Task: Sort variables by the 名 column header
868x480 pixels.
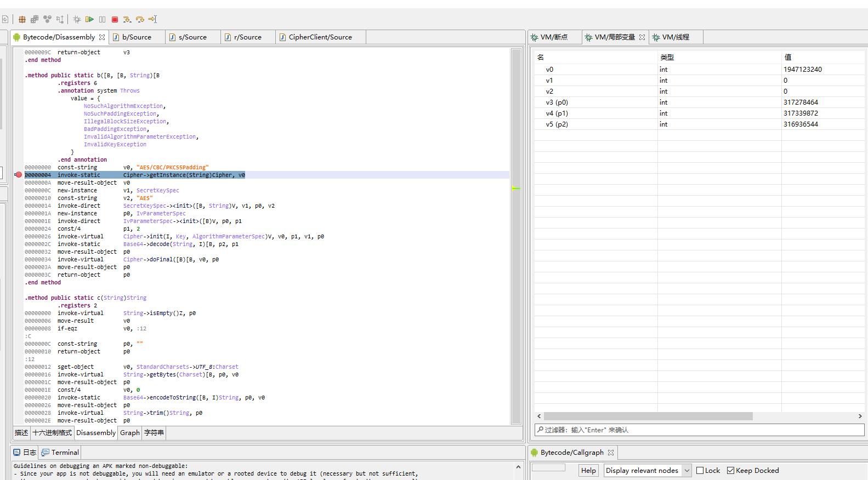Action: coord(596,57)
